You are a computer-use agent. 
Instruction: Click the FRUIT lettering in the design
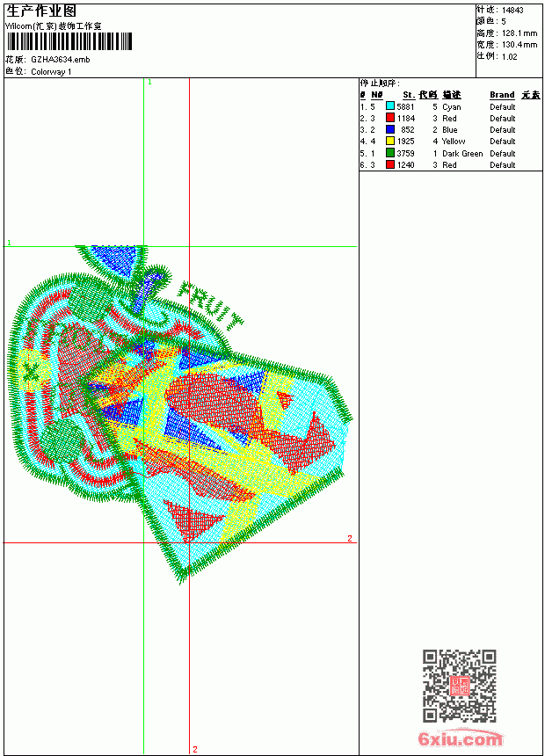pos(211,306)
